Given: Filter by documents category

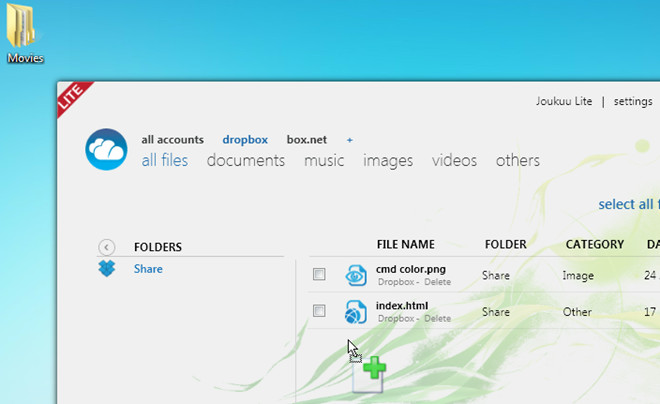Looking at the screenshot, I should [x=246, y=160].
